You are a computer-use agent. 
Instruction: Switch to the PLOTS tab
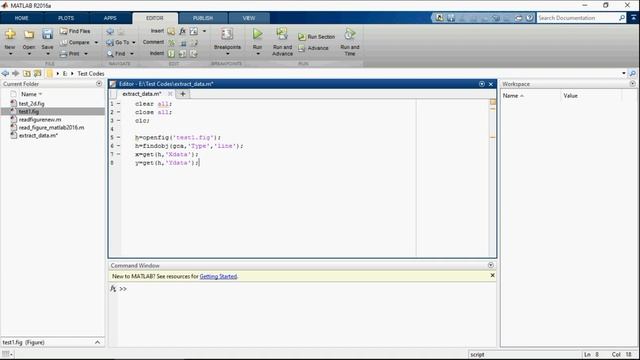[66, 18]
